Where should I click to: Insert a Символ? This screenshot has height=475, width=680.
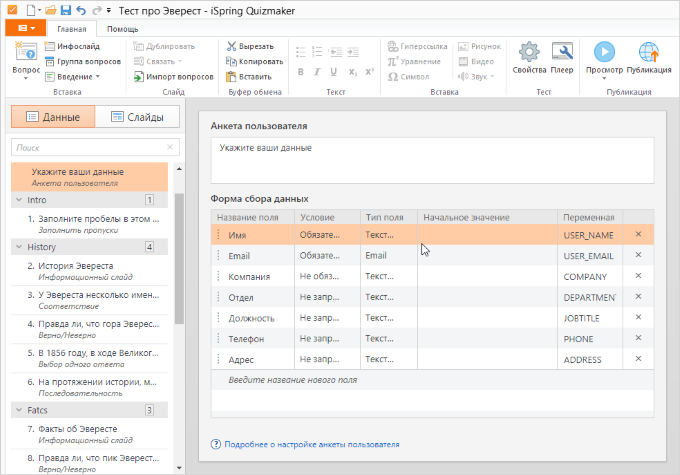(409, 77)
